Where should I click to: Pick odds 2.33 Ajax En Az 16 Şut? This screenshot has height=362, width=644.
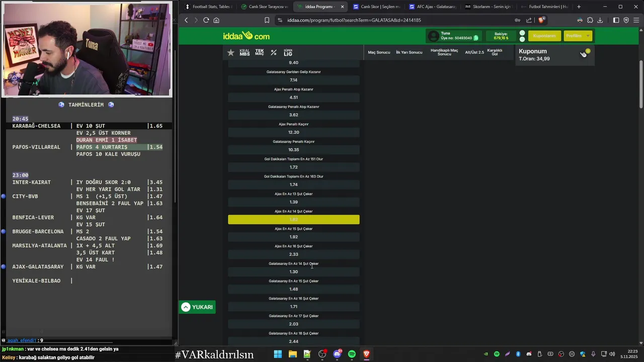click(x=294, y=254)
